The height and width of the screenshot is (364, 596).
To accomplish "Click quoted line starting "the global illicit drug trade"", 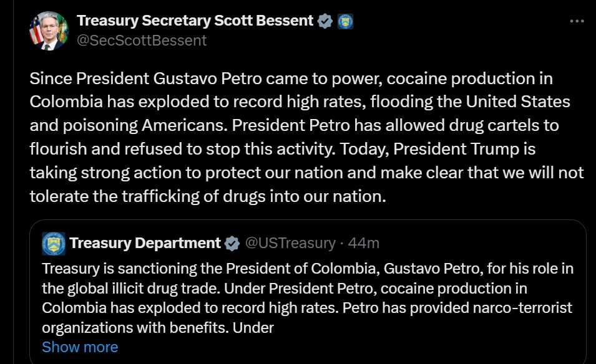I will 284,288.
